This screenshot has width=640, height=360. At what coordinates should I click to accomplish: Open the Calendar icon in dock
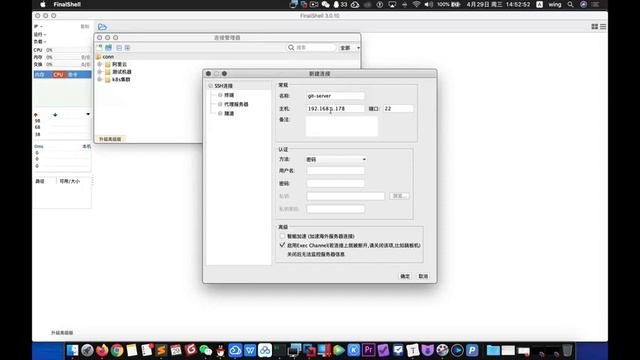[176, 350]
